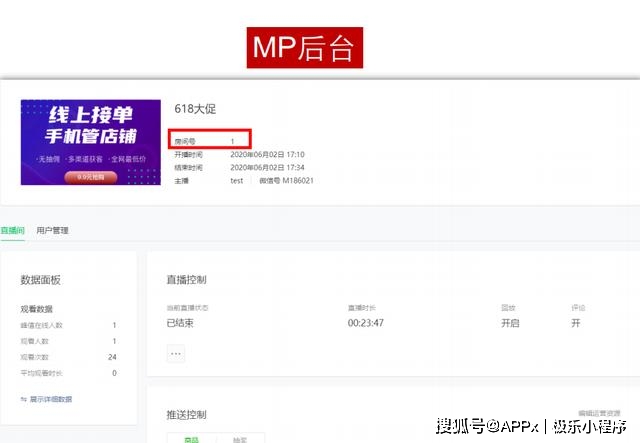Screen dimensions: 640x443
Task: Click the 已结束 live status
Action: 180,323
